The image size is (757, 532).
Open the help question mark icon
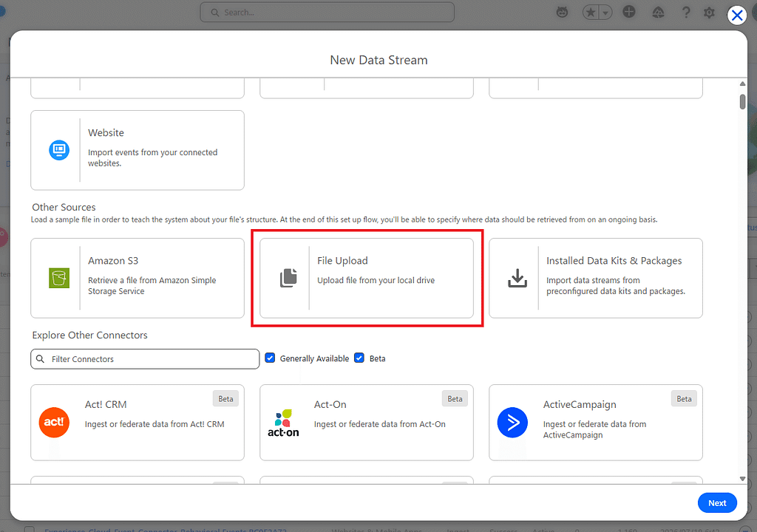(x=685, y=12)
